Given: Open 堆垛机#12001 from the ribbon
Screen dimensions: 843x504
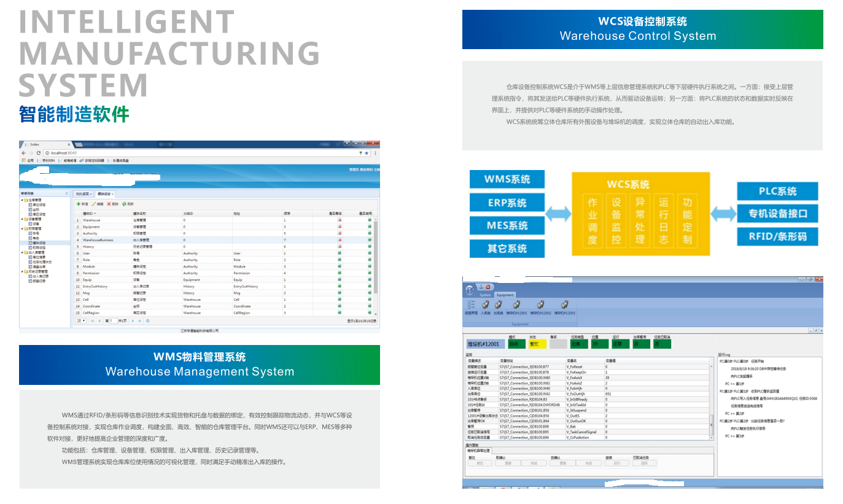Looking at the screenshot, I should coord(516,307).
